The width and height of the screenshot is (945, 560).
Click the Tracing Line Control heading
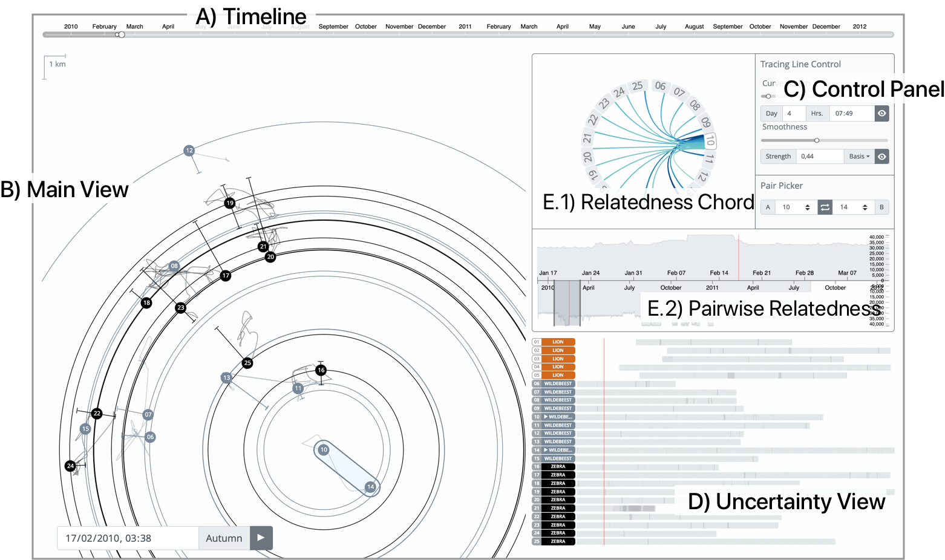coord(800,64)
